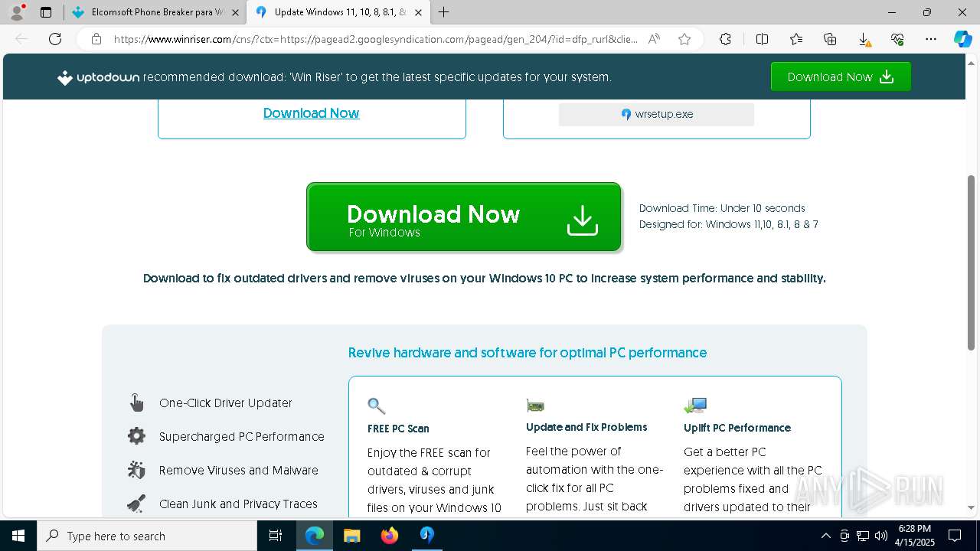Open a new browser tab
The image size is (980, 551).
[x=443, y=12]
